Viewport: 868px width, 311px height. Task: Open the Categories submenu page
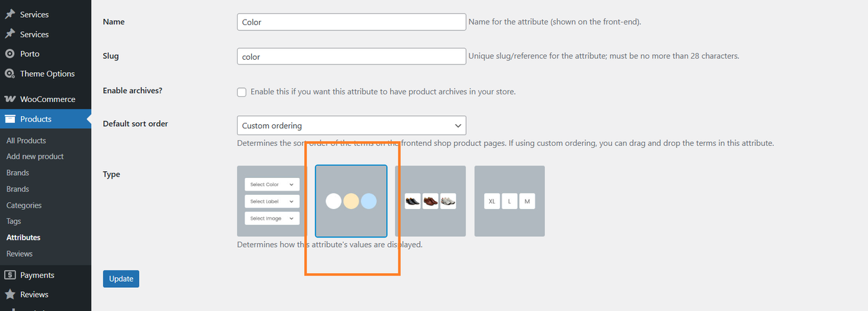click(24, 205)
